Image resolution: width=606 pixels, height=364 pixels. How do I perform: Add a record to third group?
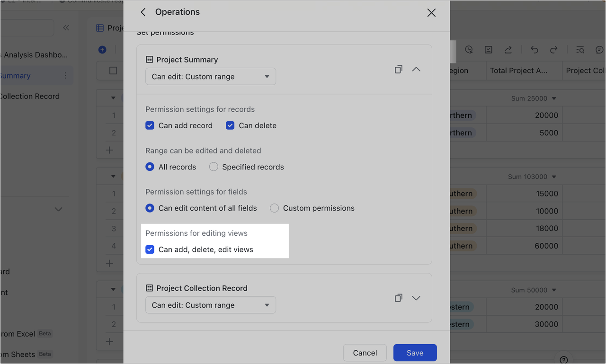coord(109,341)
